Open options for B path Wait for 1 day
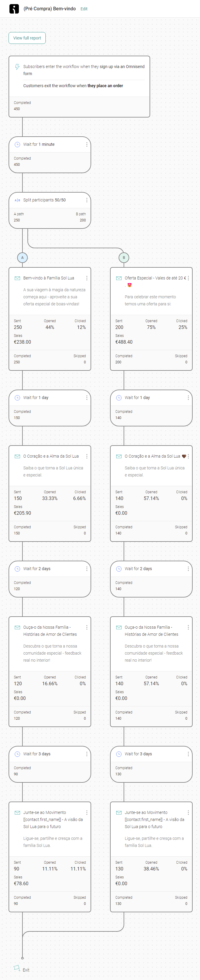The image size is (200, 980). [188, 398]
